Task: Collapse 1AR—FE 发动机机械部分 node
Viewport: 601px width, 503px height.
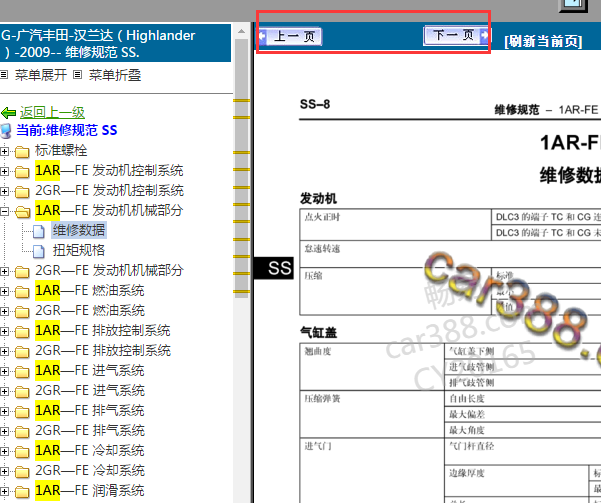Action: tap(4, 211)
